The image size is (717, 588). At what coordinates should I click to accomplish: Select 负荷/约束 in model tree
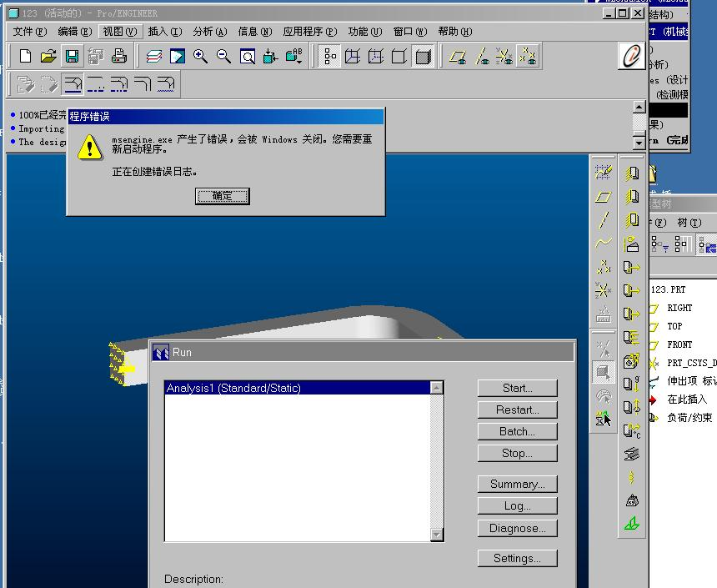[689, 418]
